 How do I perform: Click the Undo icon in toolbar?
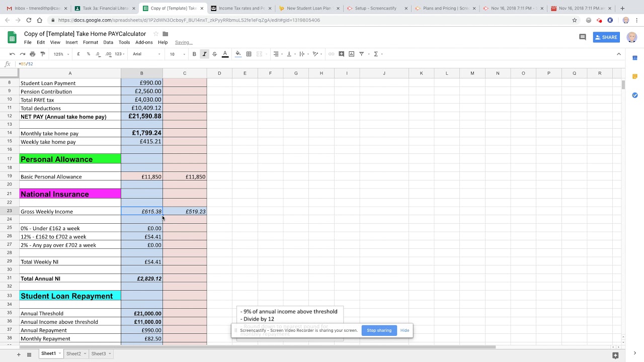(12, 54)
